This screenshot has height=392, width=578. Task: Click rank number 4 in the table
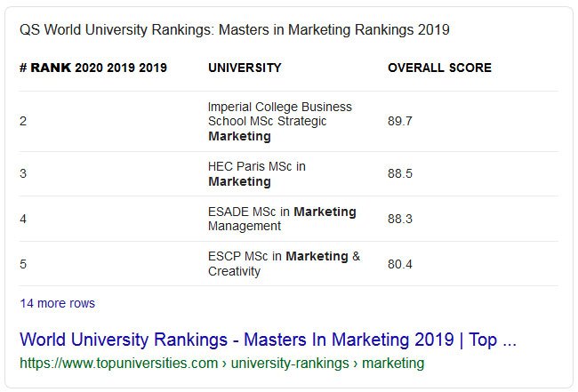point(23,219)
